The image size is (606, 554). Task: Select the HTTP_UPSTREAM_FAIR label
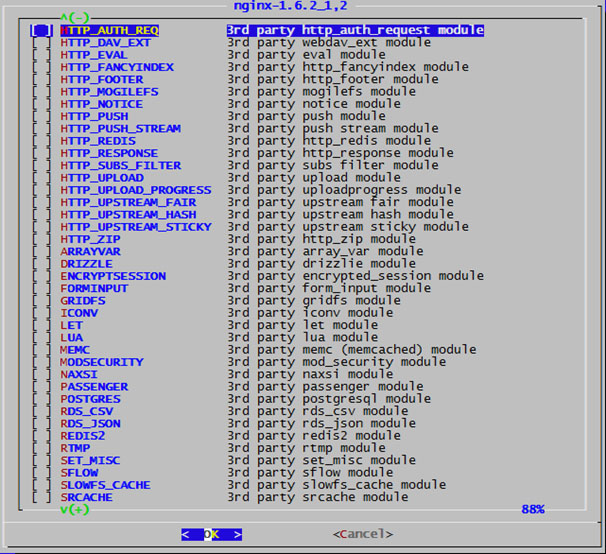click(128, 203)
